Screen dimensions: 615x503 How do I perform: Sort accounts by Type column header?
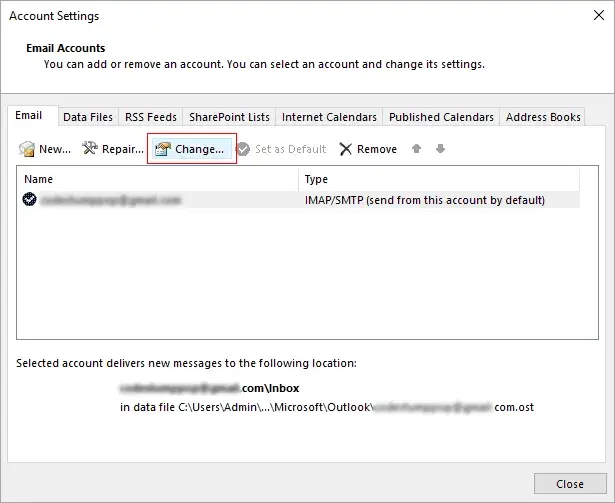(x=438, y=179)
